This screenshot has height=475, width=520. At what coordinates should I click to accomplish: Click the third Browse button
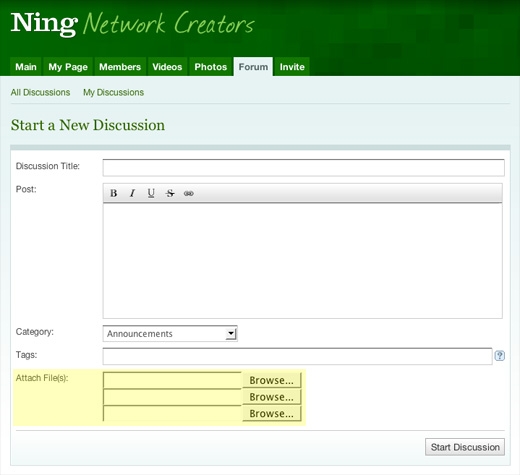(x=272, y=414)
